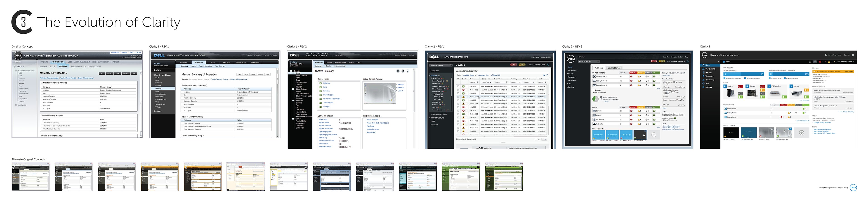Collapse iDRAC Settings node in Clarity 1 REV 2

point(293,89)
